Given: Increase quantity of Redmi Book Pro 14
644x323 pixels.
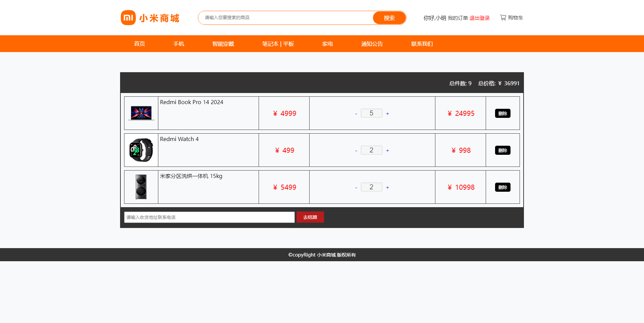Looking at the screenshot, I should click(387, 113).
